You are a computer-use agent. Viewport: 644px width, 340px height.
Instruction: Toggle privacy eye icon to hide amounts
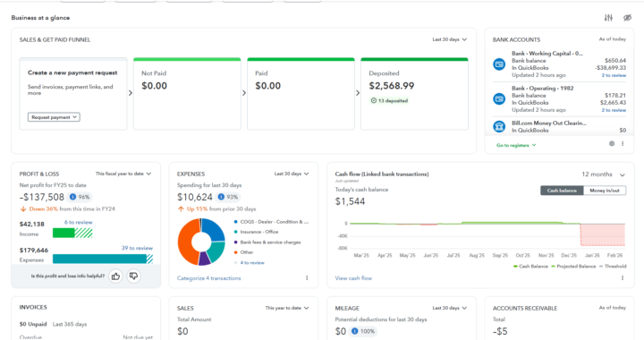tap(627, 18)
